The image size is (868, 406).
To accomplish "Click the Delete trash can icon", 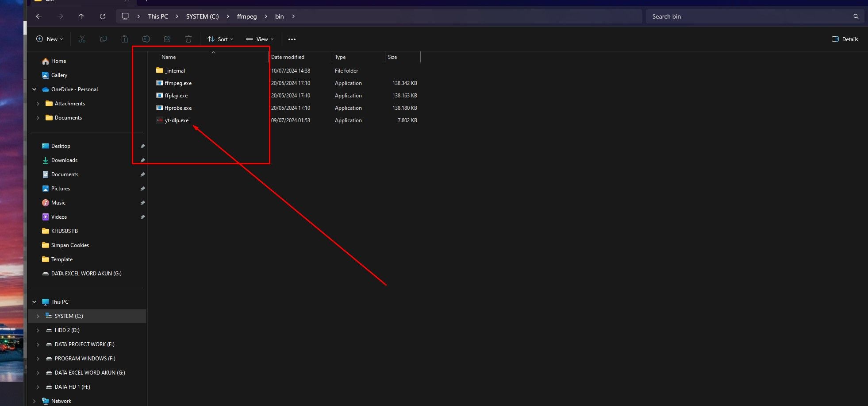I will tap(188, 39).
